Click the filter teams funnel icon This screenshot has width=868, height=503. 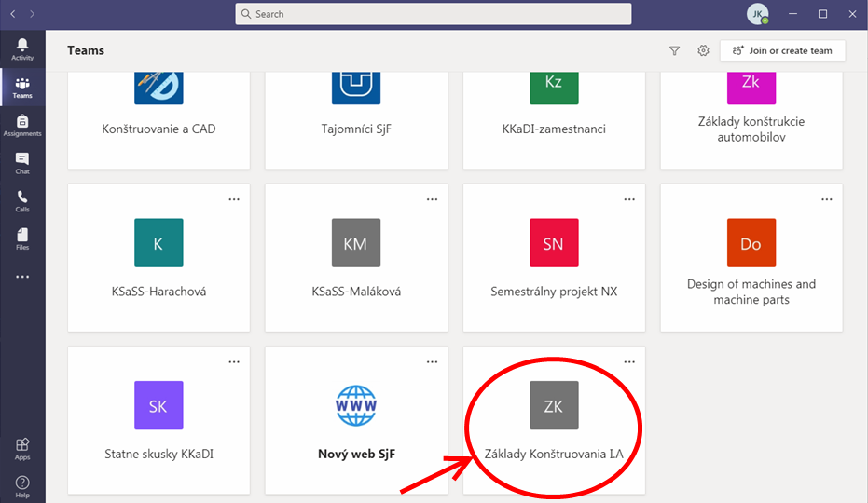click(x=675, y=51)
